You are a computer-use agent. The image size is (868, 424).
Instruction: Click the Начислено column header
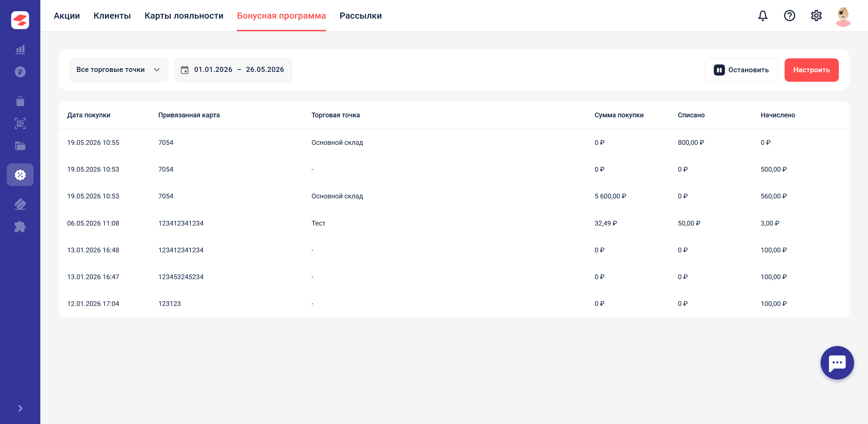point(778,115)
